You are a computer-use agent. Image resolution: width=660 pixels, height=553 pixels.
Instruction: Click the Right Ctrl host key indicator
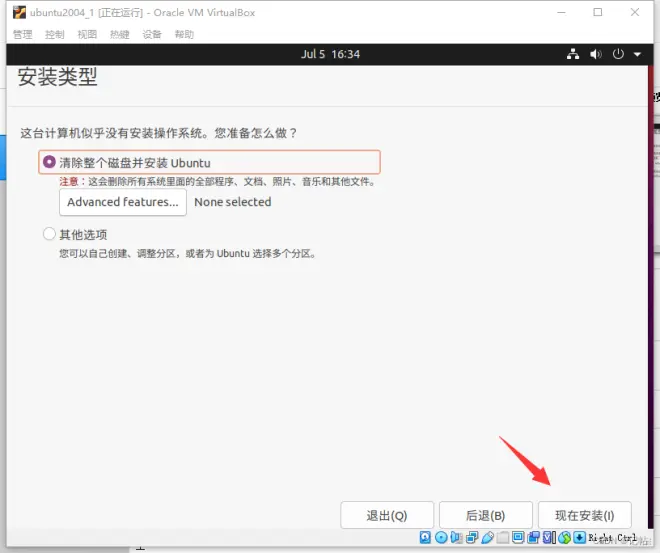pos(612,538)
